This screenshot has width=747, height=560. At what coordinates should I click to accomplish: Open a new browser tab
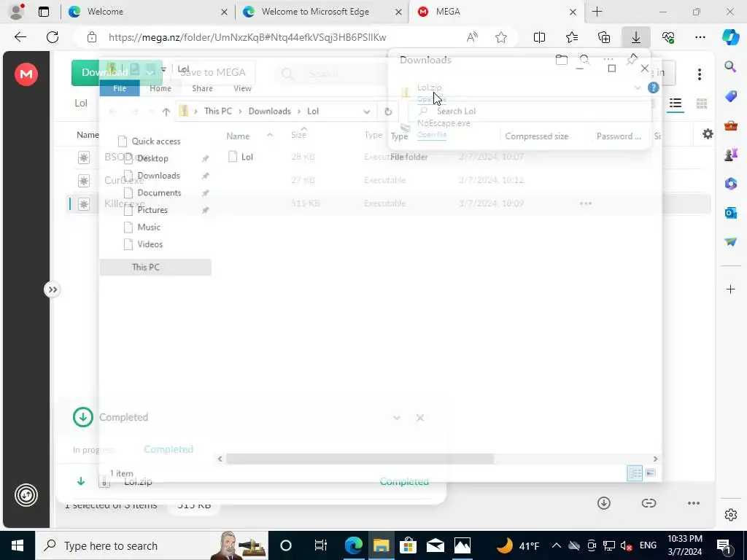(597, 12)
